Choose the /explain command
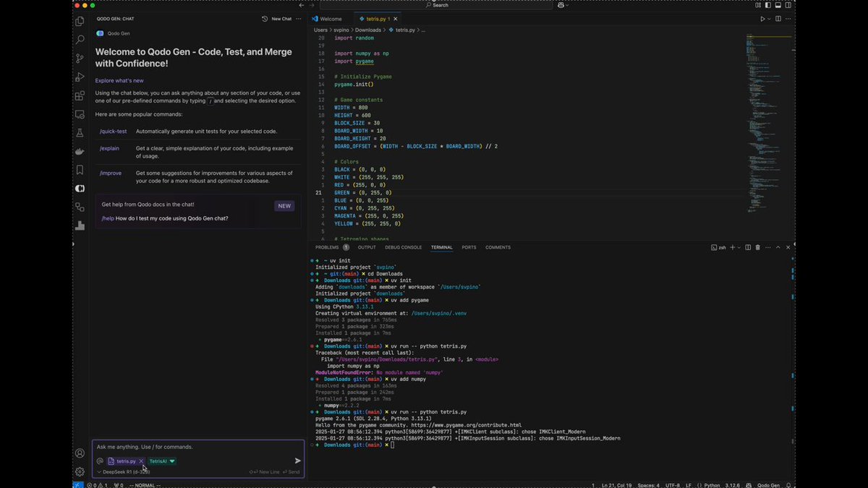Viewport: 868px width, 488px height. 109,148
